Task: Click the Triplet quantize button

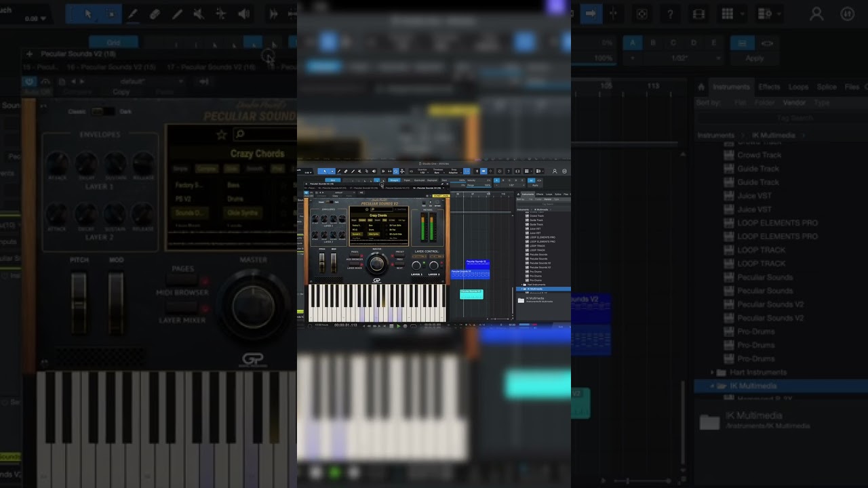Action: point(407,180)
